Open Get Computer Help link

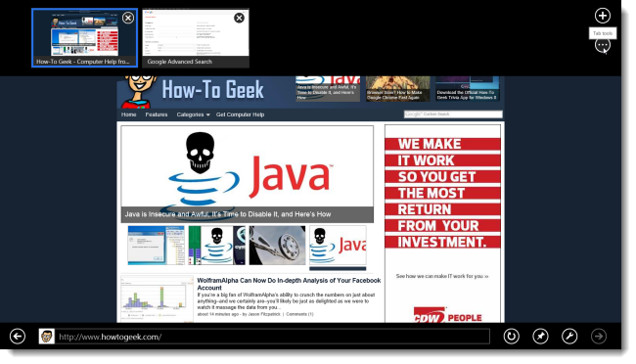240,114
